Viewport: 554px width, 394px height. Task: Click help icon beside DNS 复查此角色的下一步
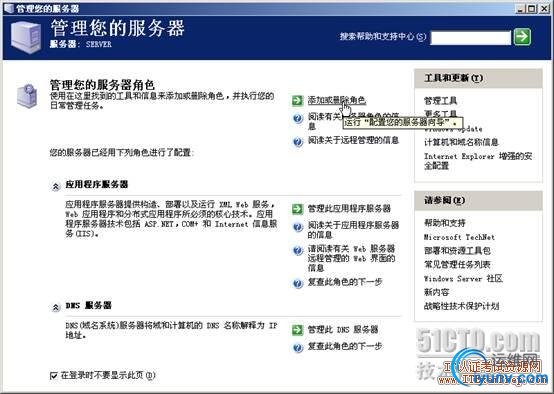[x=298, y=348]
